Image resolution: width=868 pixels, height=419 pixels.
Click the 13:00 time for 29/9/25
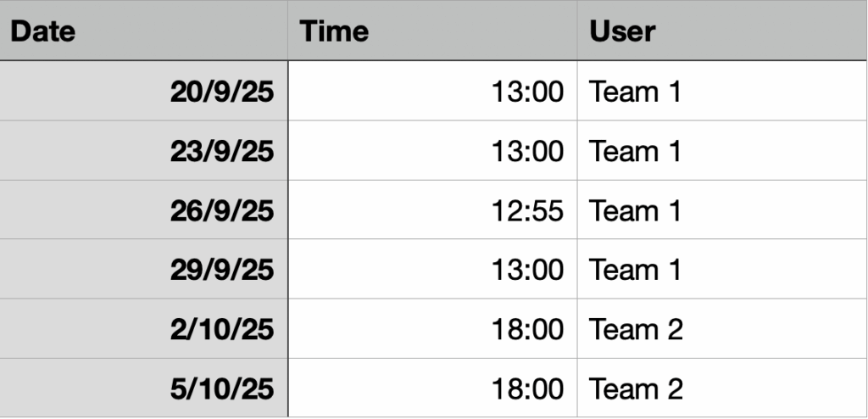click(x=526, y=270)
